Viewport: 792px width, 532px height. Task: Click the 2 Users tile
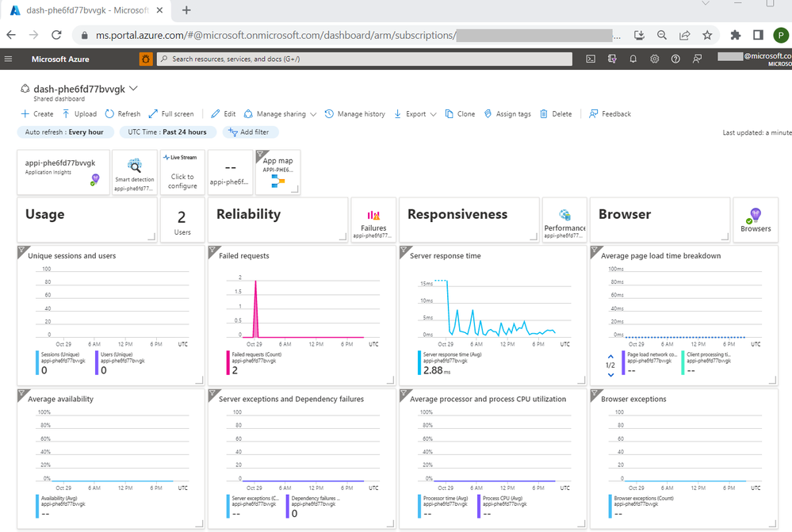coord(182,220)
